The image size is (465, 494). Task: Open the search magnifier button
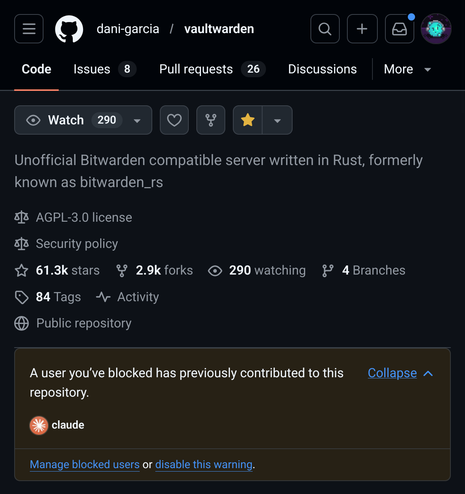(325, 29)
